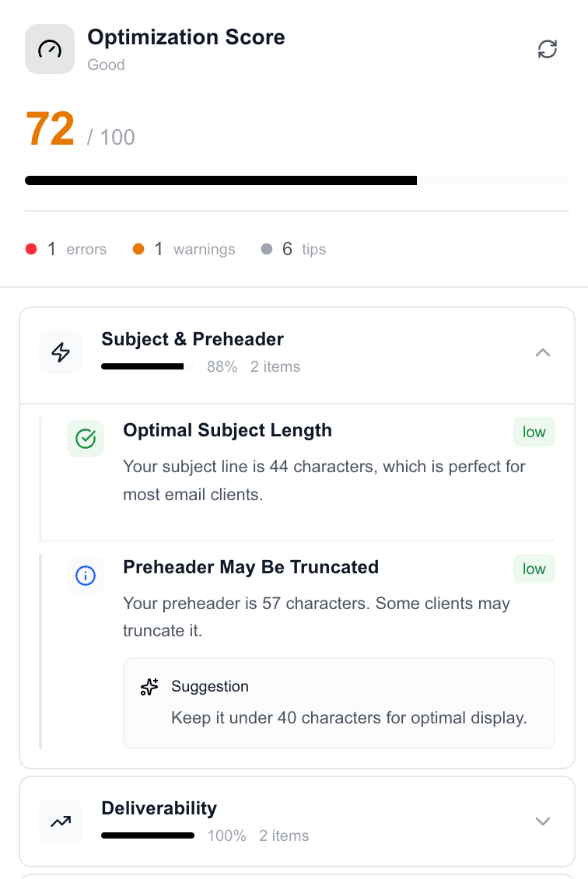
Task: Select the Optimal Subject Length check item
Action: click(x=227, y=430)
